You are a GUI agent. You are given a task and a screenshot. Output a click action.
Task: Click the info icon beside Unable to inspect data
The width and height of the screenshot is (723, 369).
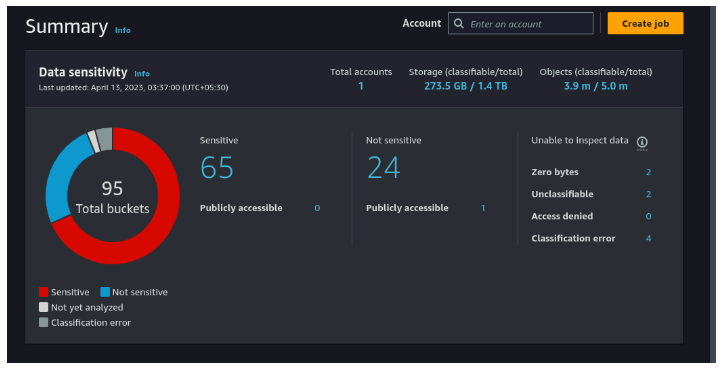[642, 142]
